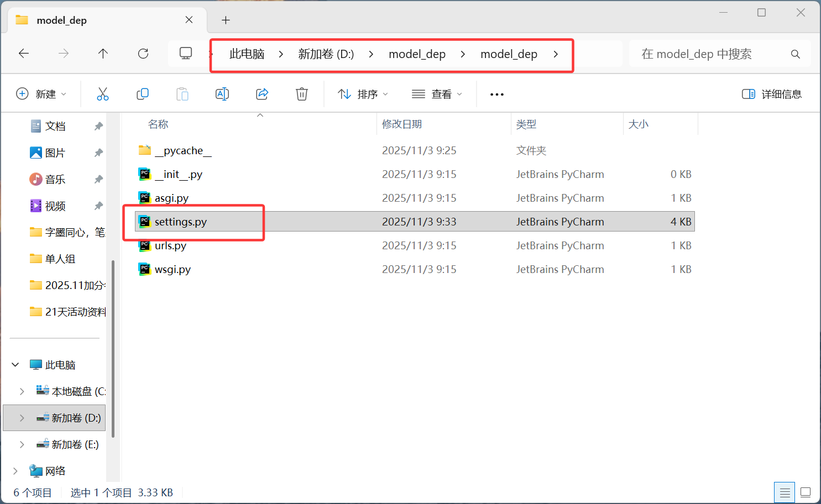Screen dimensions: 821x504
Task: Switch to large thumbnails view in status bar
Action: [806, 492]
